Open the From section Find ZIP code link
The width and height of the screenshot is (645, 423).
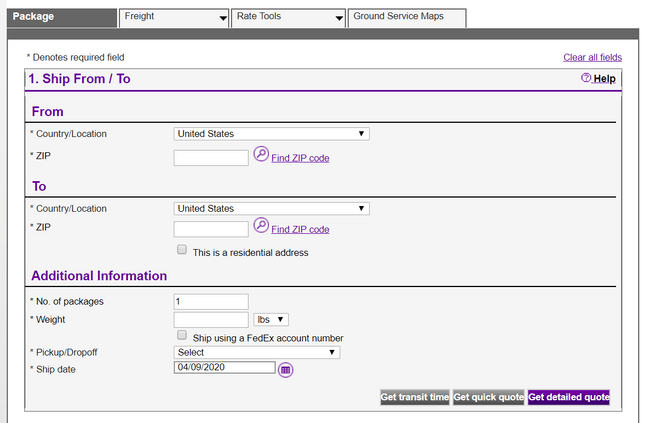(300, 158)
